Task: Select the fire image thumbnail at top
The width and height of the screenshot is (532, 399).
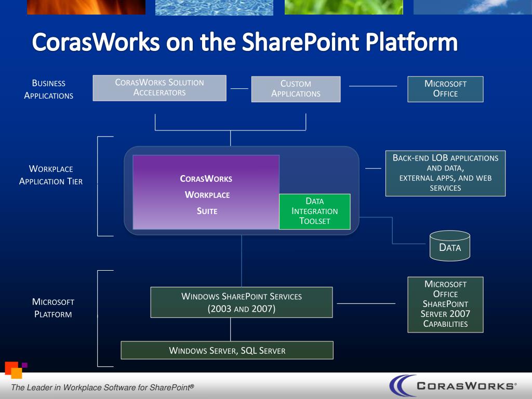Action: (x=86, y=7)
